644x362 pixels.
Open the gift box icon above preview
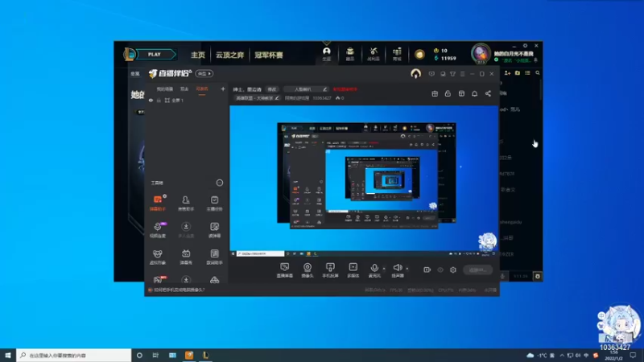pyautogui.click(x=435, y=94)
